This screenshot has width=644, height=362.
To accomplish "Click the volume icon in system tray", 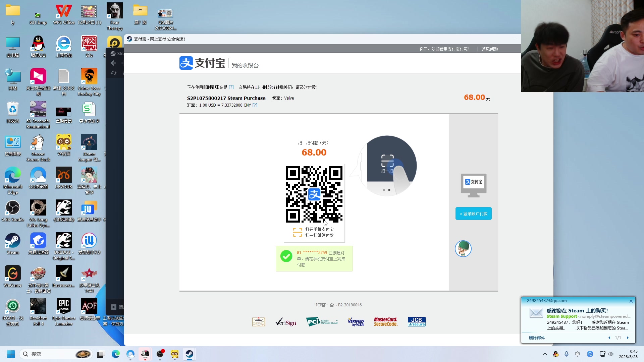I will tap(610, 354).
